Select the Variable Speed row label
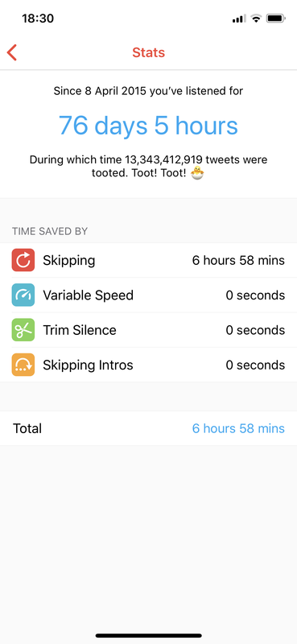 pos(89,295)
